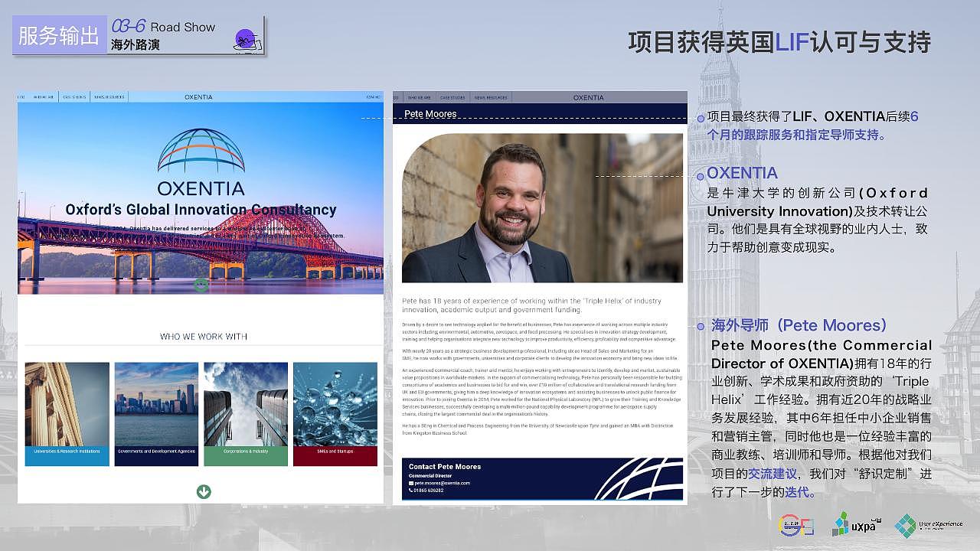Click the 03-6 Road Show heading
The width and height of the screenshot is (980, 551).
click(x=164, y=27)
